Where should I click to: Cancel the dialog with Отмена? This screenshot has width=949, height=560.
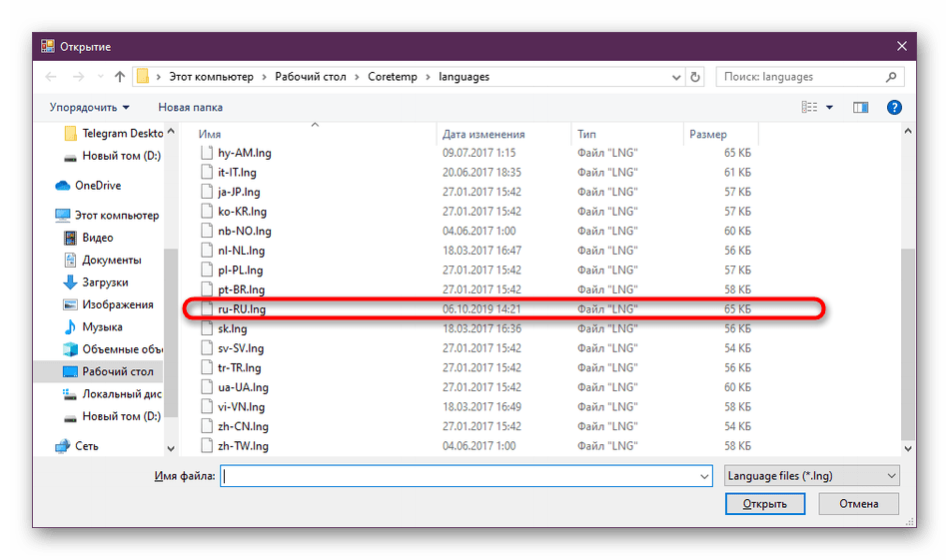(858, 504)
